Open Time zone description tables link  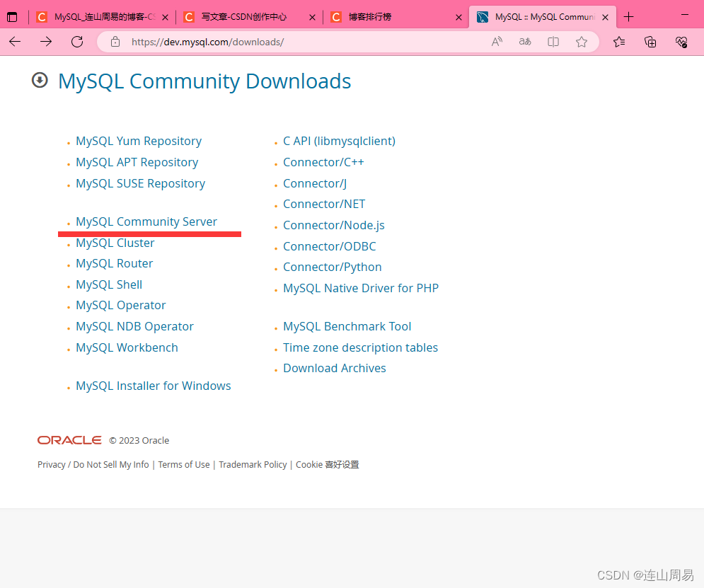click(x=360, y=347)
